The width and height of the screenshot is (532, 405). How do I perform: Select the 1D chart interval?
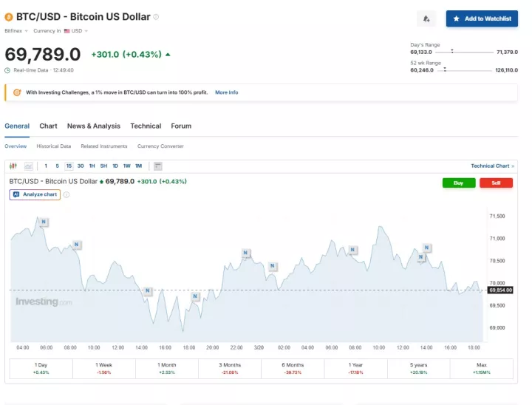tap(115, 166)
